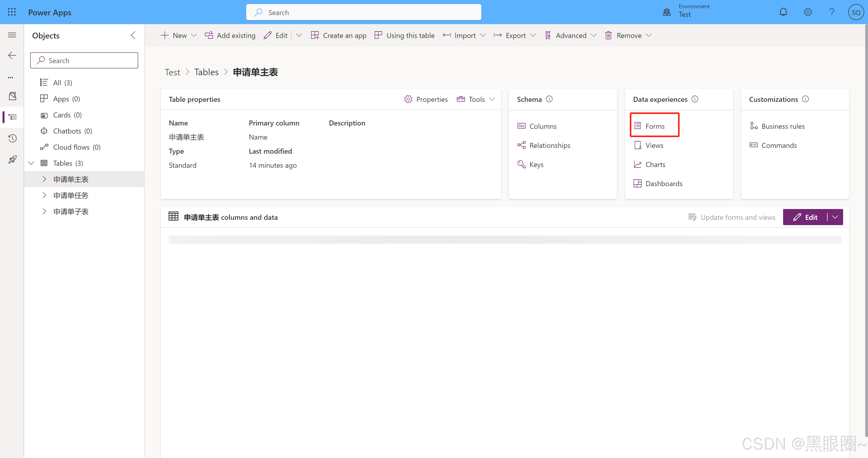Click the rocket icon in the left sidebar

[x=12, y=159]
